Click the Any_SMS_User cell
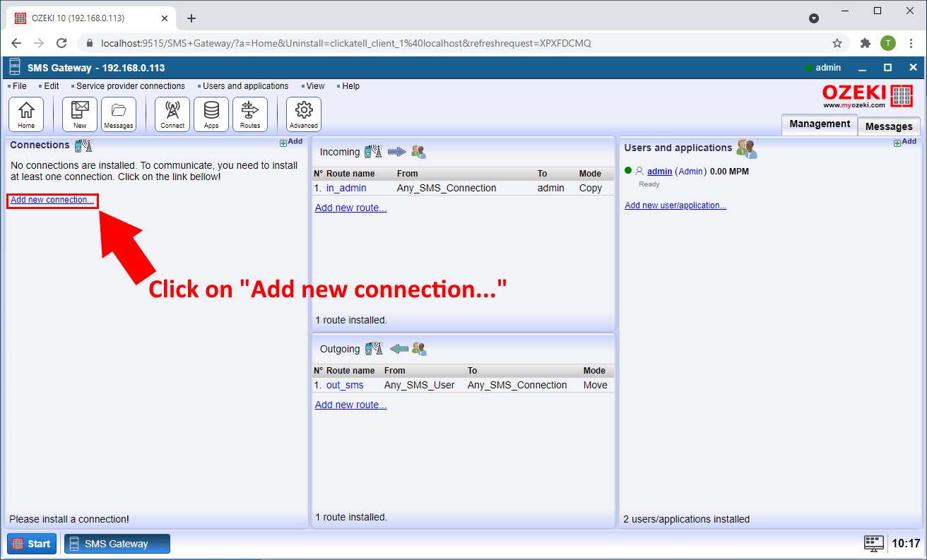Viewport: 927px width, 560px height. (420, 385)
